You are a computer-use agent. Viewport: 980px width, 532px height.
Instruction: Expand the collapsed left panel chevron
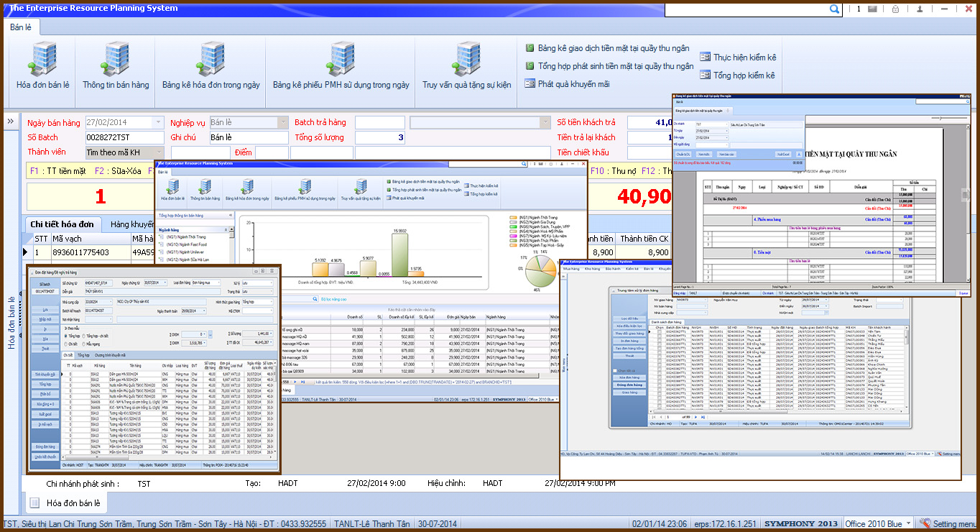point(11,121)
